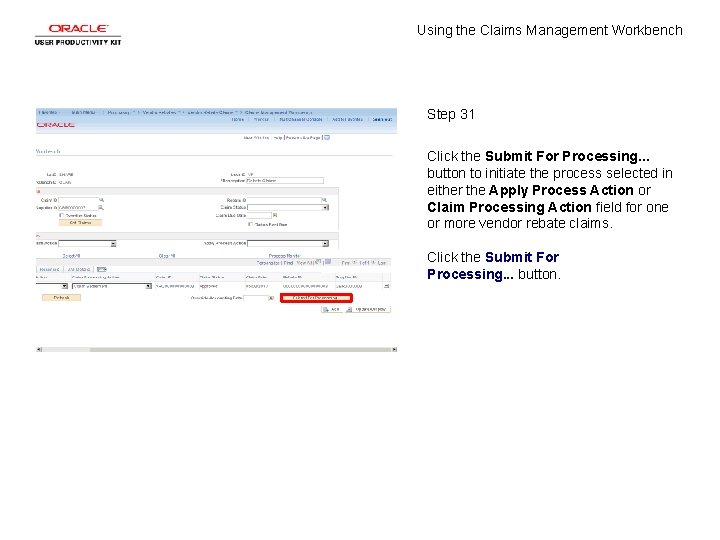Click the First link in grid navigation
Viewport: 720px width, 540px height.
point(345,263)
